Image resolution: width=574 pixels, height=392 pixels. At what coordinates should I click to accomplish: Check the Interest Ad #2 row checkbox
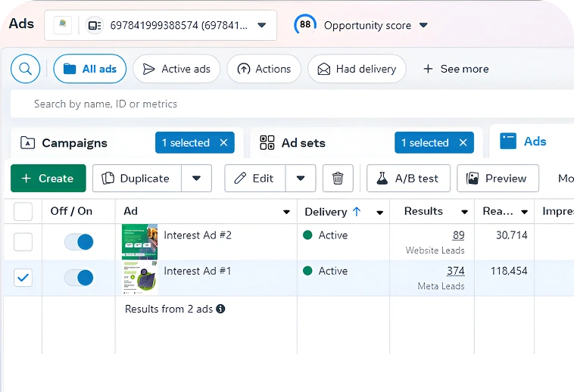(23, 242)
